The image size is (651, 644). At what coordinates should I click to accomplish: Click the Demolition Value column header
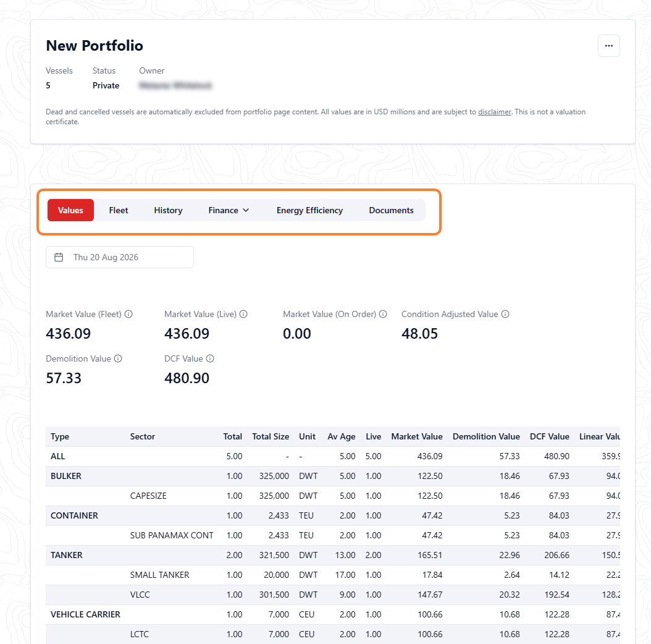pyautogui.click(x=486, y=436)
